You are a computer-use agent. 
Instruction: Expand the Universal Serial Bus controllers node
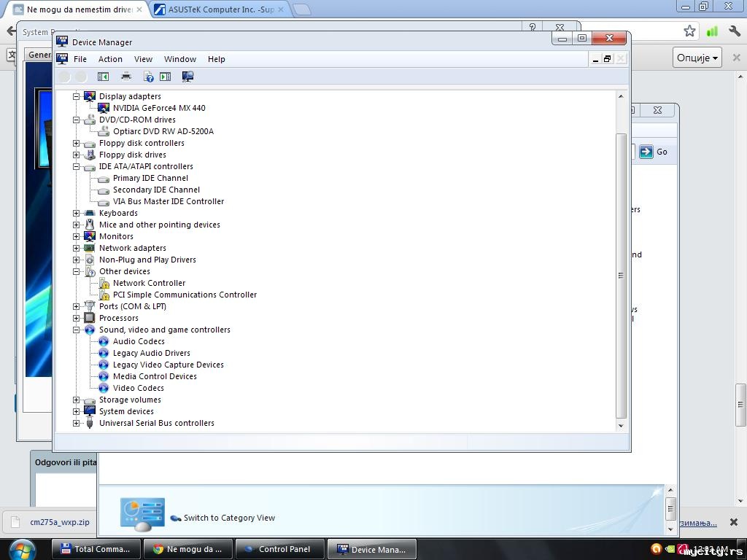(x=76, y=424)
